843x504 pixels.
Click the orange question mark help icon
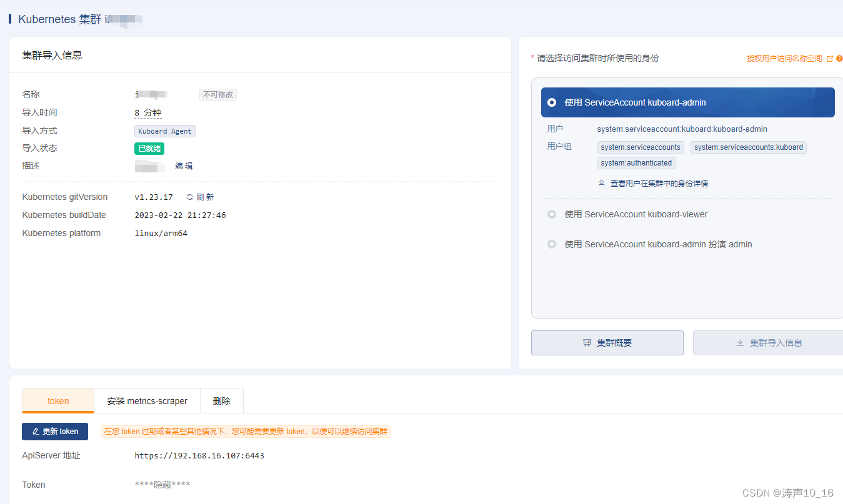pyautogui.click(x=839, y=59)
